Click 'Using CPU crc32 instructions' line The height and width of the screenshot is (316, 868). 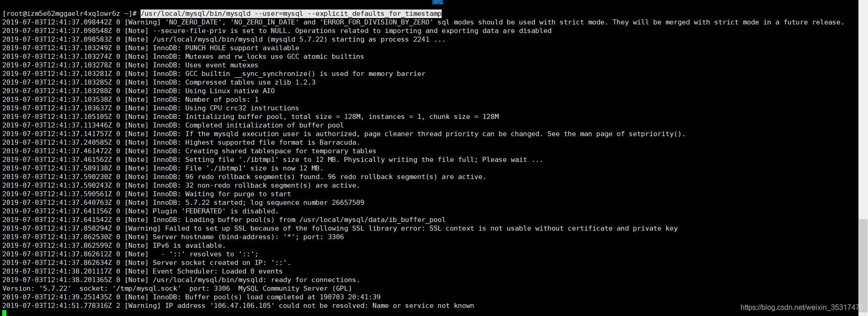[x=151, y=108]
